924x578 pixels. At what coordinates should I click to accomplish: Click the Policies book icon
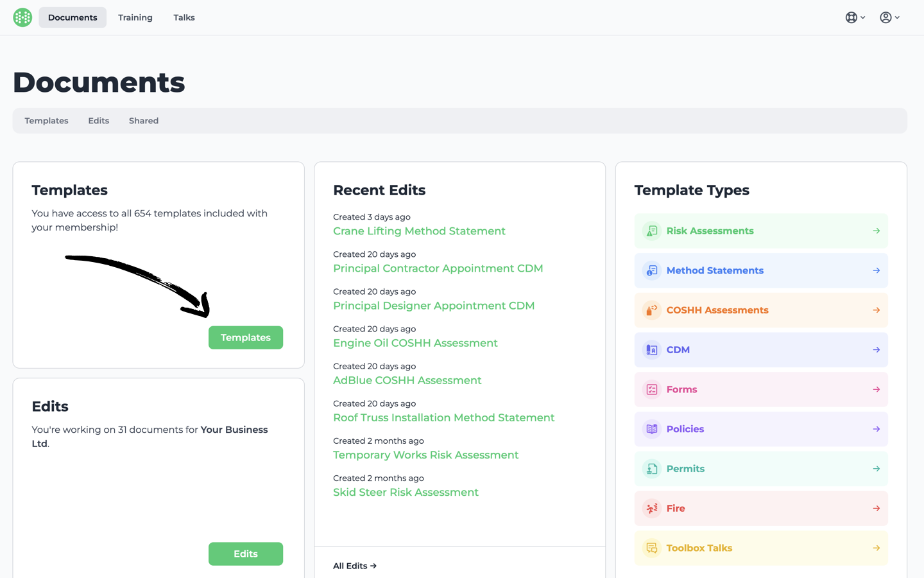tap(651, 429)
